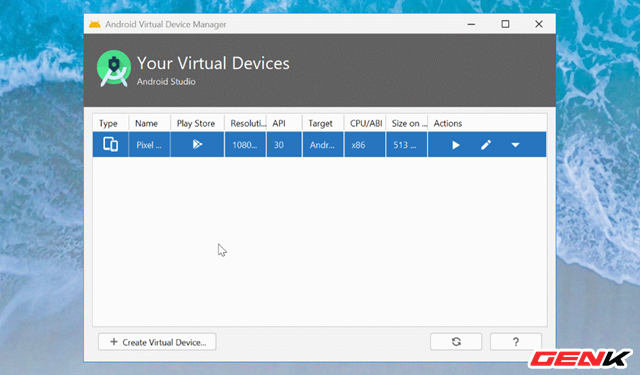Click the device type icon in Pixel row
Screen dimensions: 640x375
point(110,144)
